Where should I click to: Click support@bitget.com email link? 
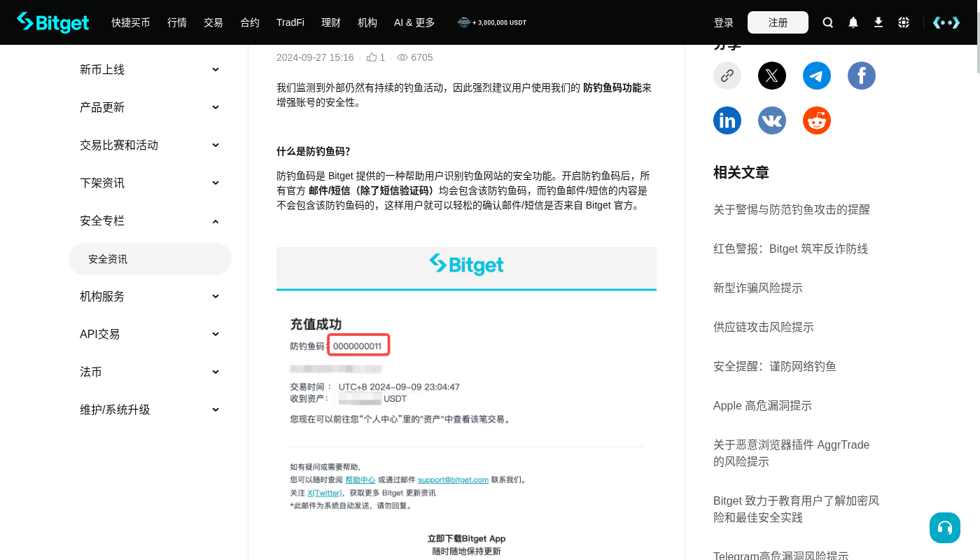coord(453,479)
